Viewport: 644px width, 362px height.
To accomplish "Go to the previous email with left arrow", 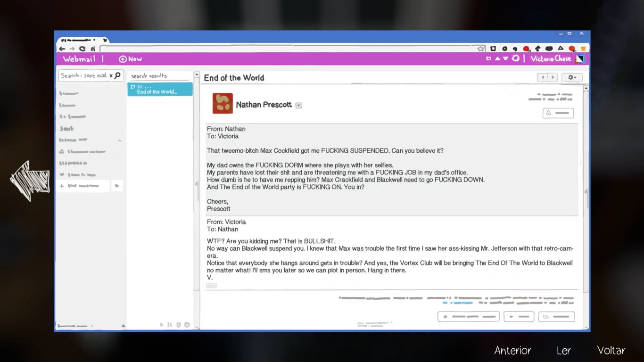I will point(543,77).
